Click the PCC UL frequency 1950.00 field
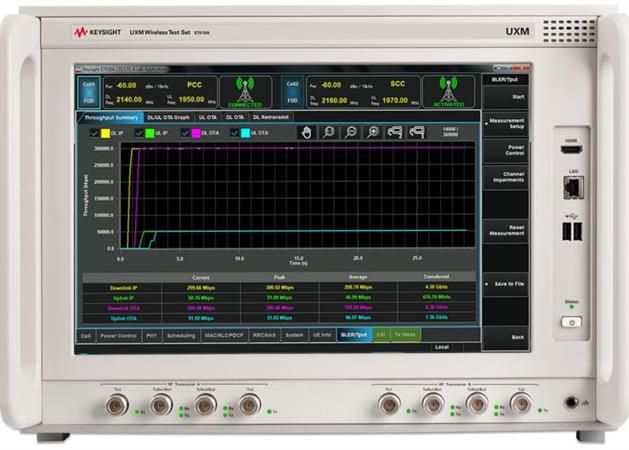629x450 pixels. click(x=191, y=99)
